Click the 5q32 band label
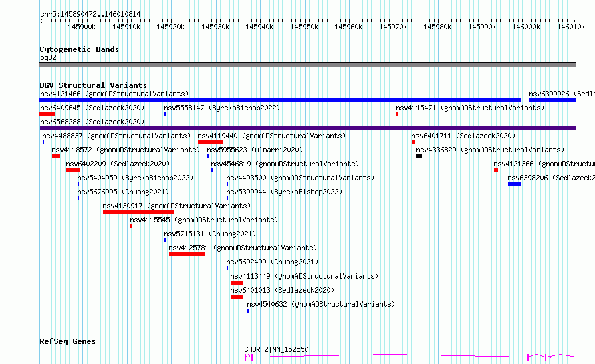This screenshot has width=595, height=364. point(48,57)
